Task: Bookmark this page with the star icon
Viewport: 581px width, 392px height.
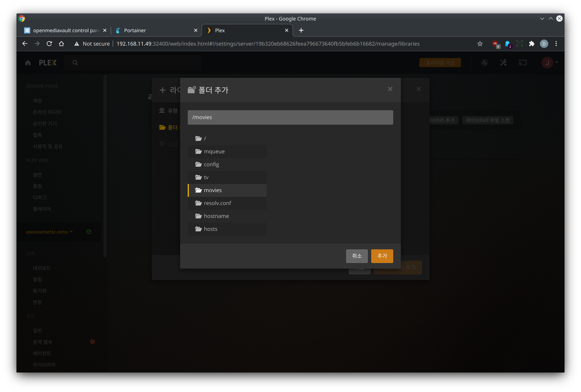Action: coord(480,44)
